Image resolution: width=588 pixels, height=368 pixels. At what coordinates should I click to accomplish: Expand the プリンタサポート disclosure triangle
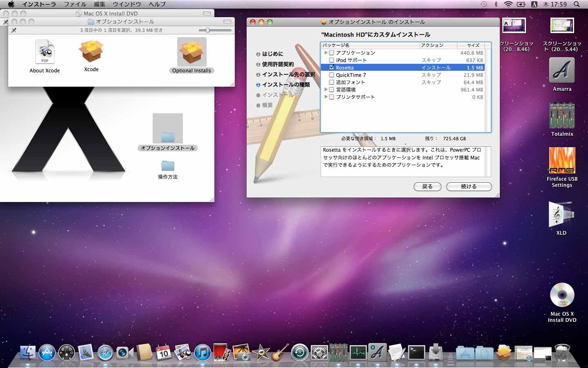click(x=325, y=97)
